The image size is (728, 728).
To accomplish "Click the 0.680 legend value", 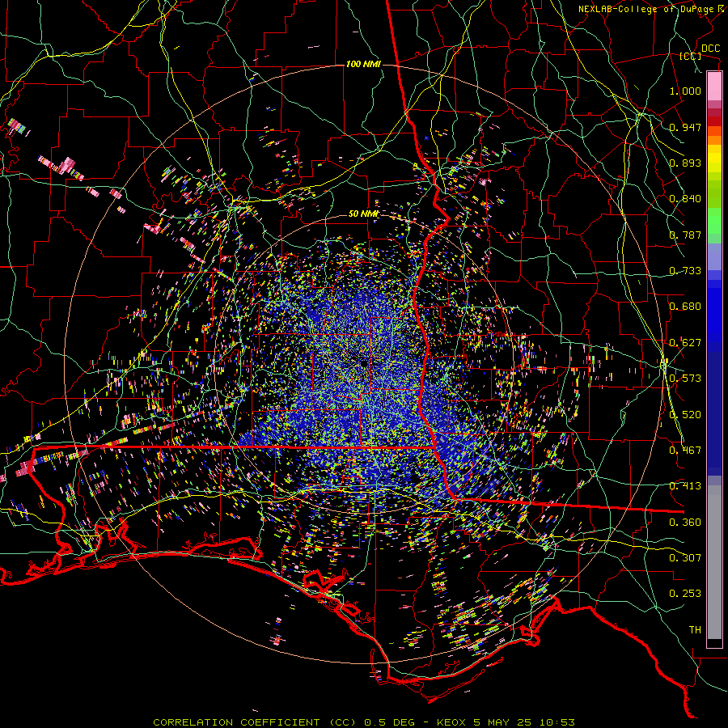I will 685,307.
